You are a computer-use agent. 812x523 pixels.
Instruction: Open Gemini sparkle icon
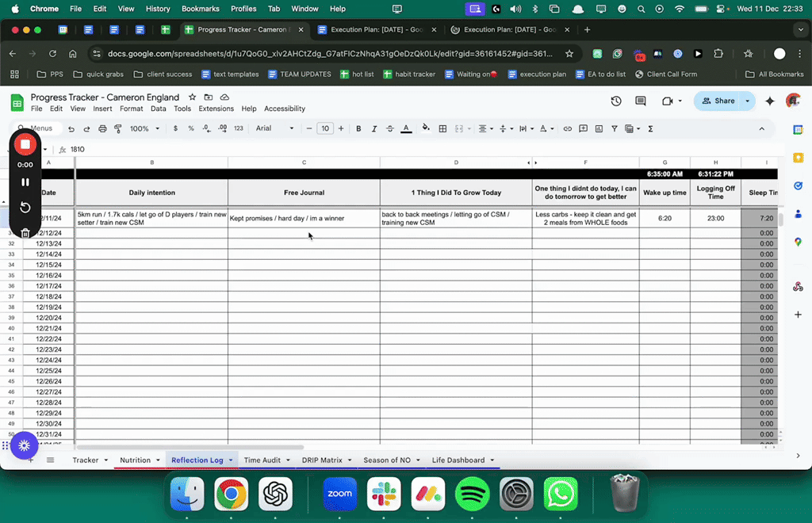[770, 101]
